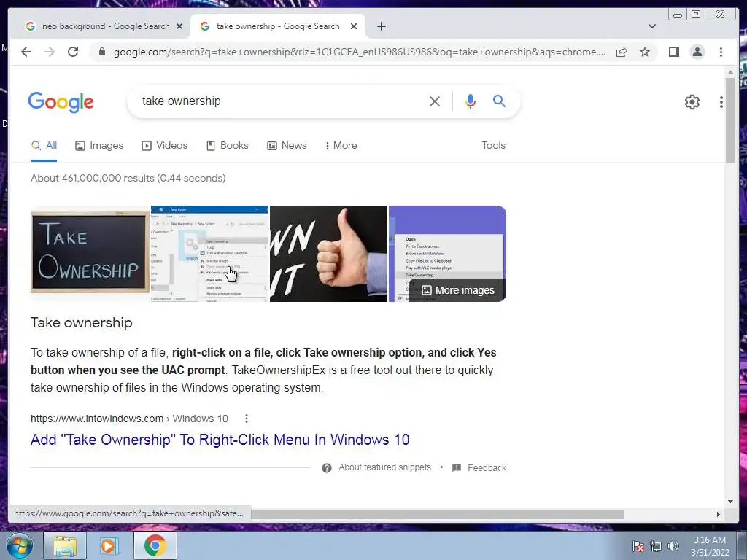The width and height of the screenshot is (747, 560).
Task: Open the Chrome three-dot menu
Action: pyautogui.click(x=721, y=52)
